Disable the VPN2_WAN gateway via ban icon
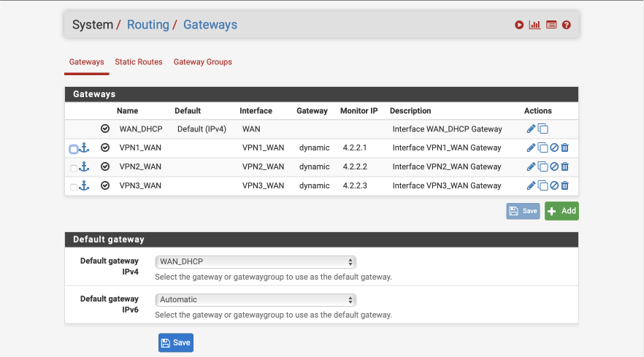Image resolution: width=644 pixels, height=357 pixels. click(554, 166)
